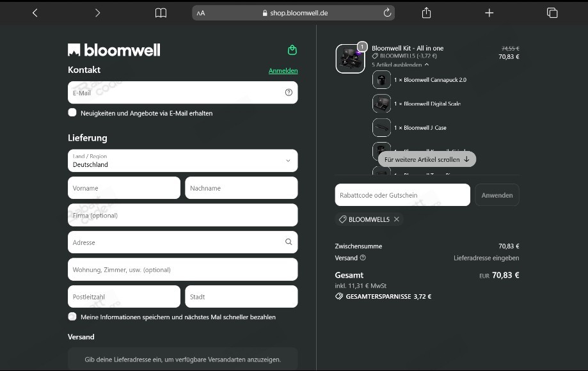Go back with Safari back arrow

[35, 13]
